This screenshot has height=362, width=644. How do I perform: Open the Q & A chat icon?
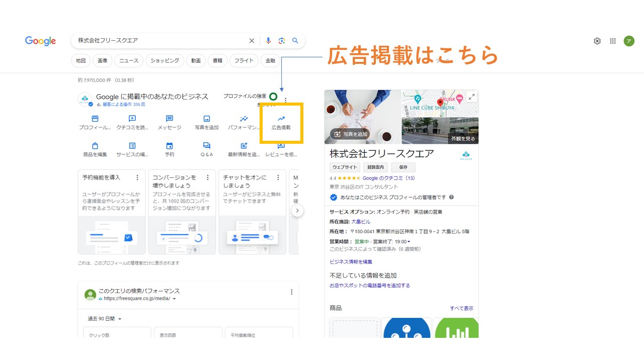point(207,146)
